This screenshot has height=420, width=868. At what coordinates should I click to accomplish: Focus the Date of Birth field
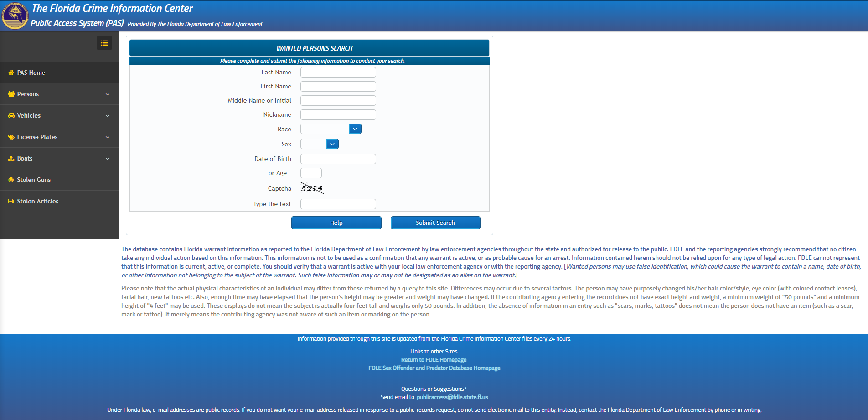click(x=338, y=159)
